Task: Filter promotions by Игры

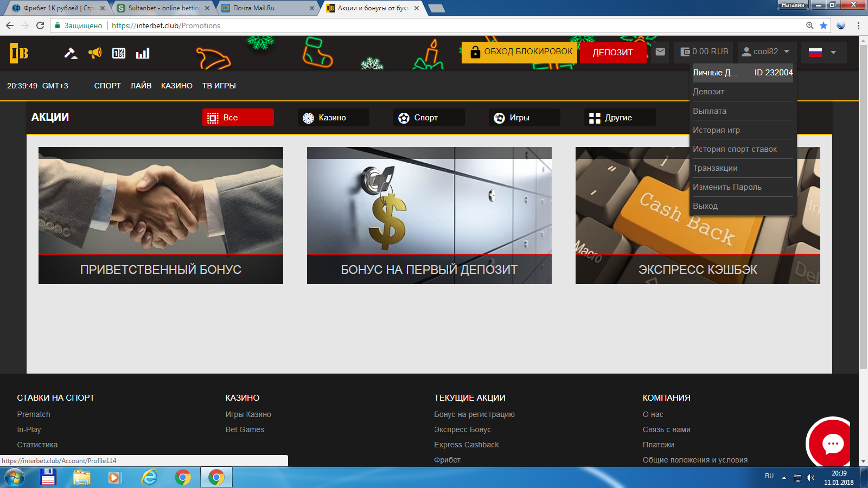Action: (x=525, y=118)
